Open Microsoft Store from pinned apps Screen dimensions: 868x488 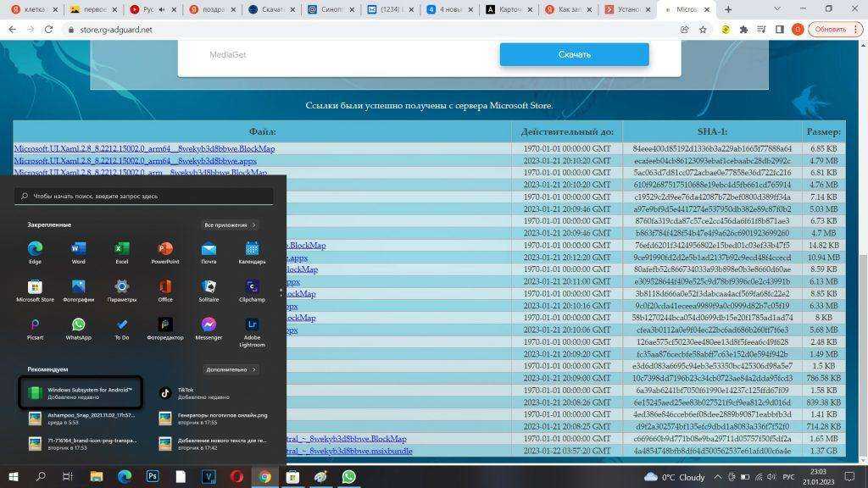35,289
